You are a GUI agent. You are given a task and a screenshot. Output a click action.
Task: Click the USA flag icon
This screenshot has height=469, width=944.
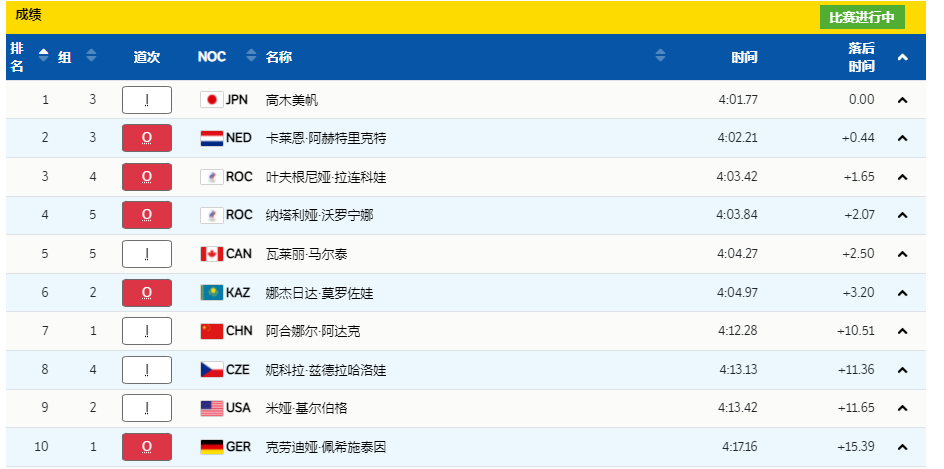click(211, 408)
